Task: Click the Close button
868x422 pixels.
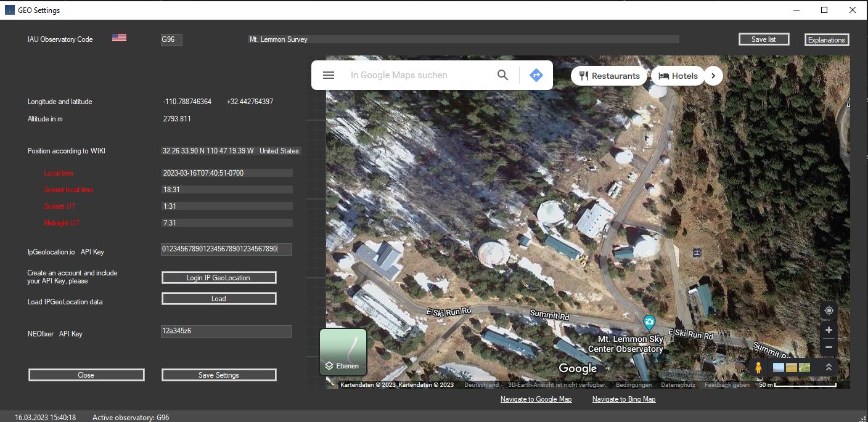Action: pos(86,375)
